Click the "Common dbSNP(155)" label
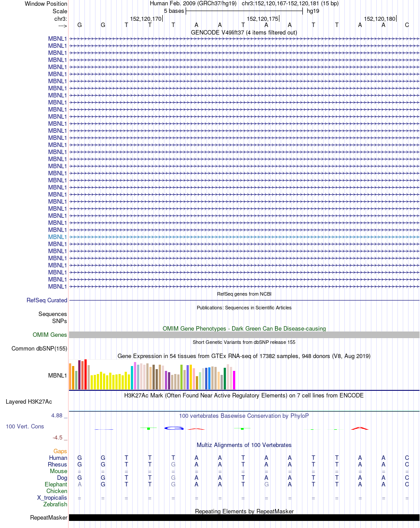Screen dimensions: 420x528 click(x=39, y=349)
